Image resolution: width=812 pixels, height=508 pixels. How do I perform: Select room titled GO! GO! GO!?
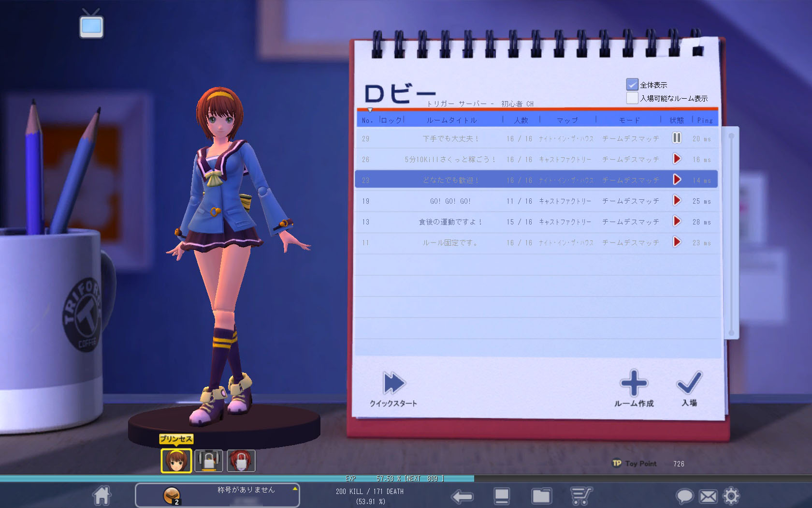(536, 201)
